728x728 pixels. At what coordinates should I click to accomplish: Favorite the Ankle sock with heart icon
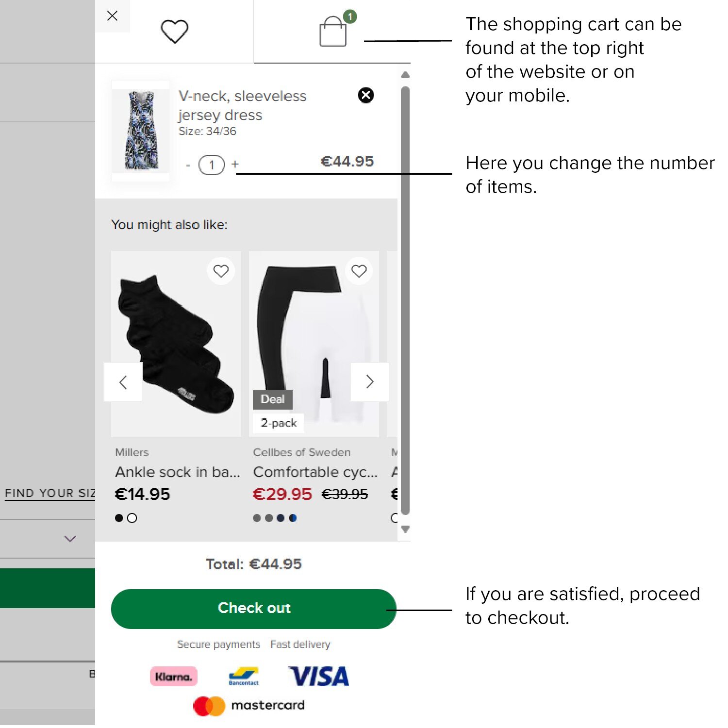tap(221, 271)
